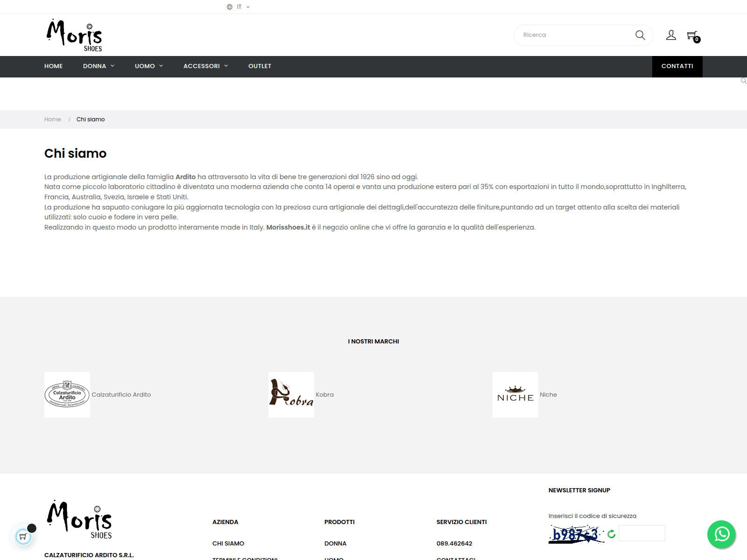The width and height of the screenshot is (747, 560).
Task: Open the UOMO menu item
Action: pyautogui.click(x=145, y=66)
